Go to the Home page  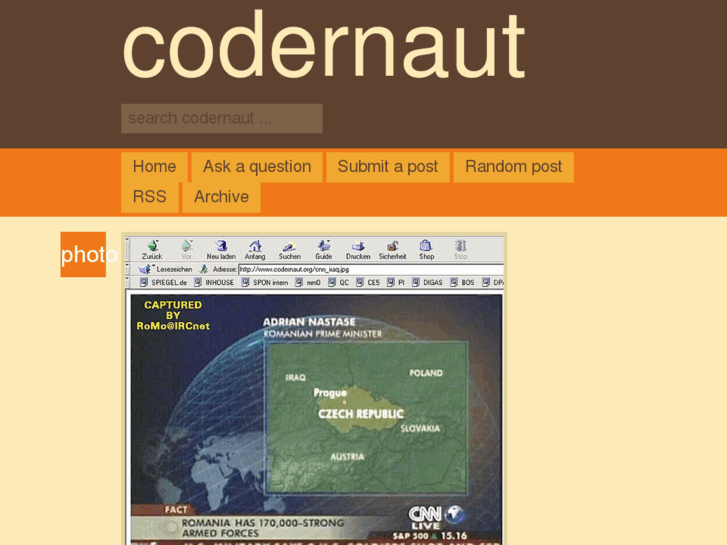pyautogui.click(x=154, y=167)
